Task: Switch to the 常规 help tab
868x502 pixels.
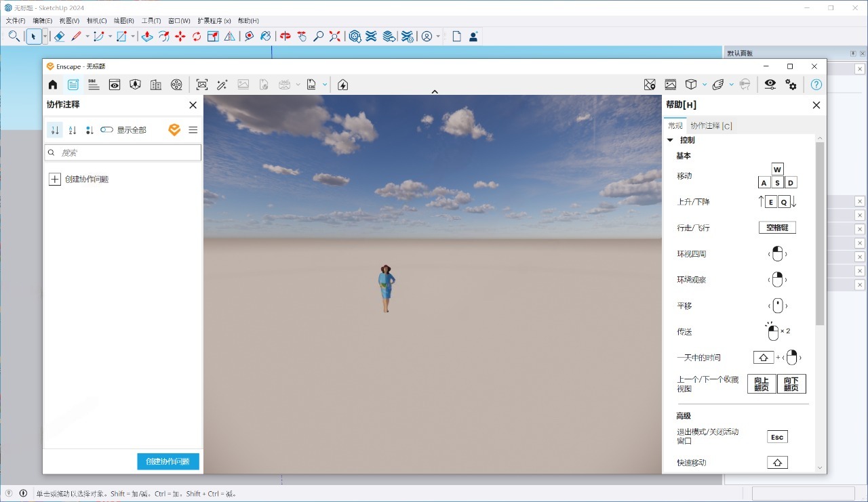Action: 675,125
